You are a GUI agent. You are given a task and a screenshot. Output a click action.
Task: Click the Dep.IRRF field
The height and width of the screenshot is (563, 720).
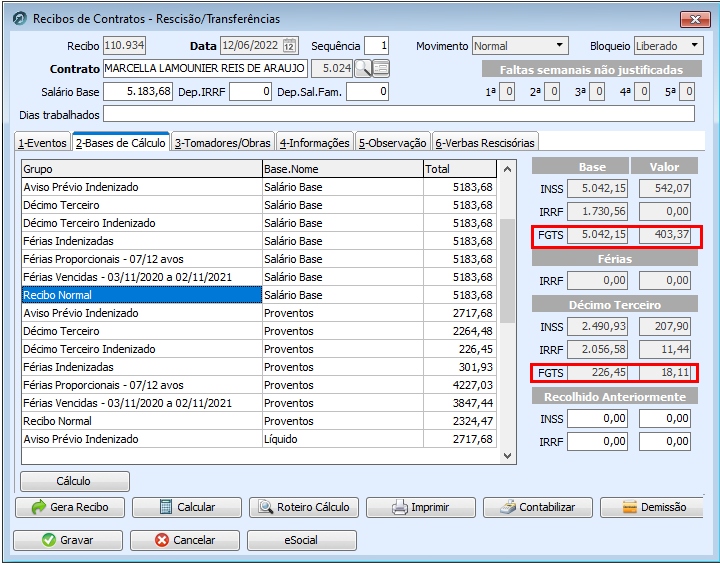coord(251,91)
